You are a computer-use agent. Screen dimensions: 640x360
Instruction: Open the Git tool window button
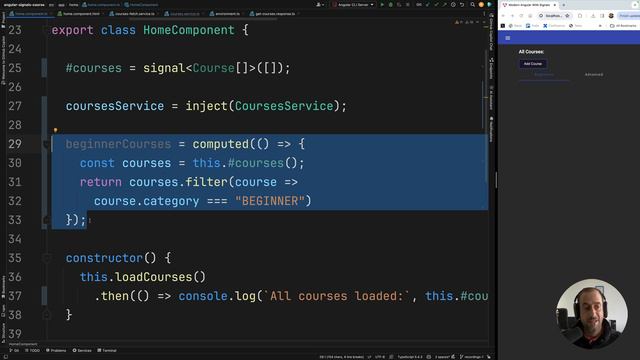click(x=14, y=350)
